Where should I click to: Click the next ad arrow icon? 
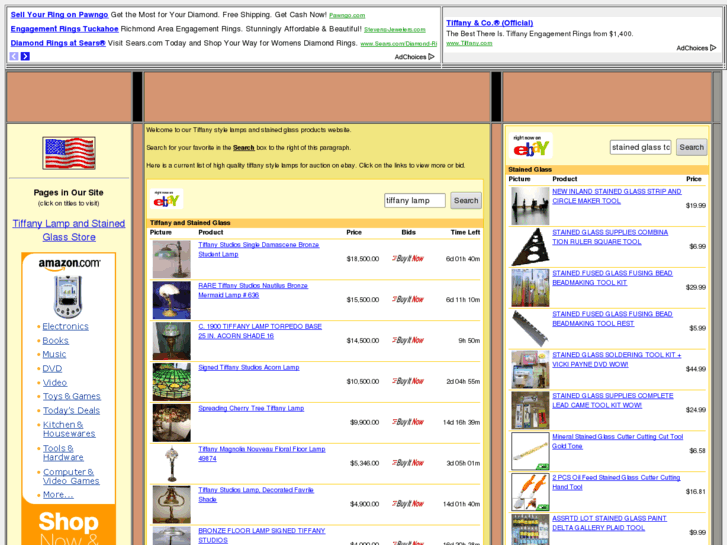[x=25, y=56]
